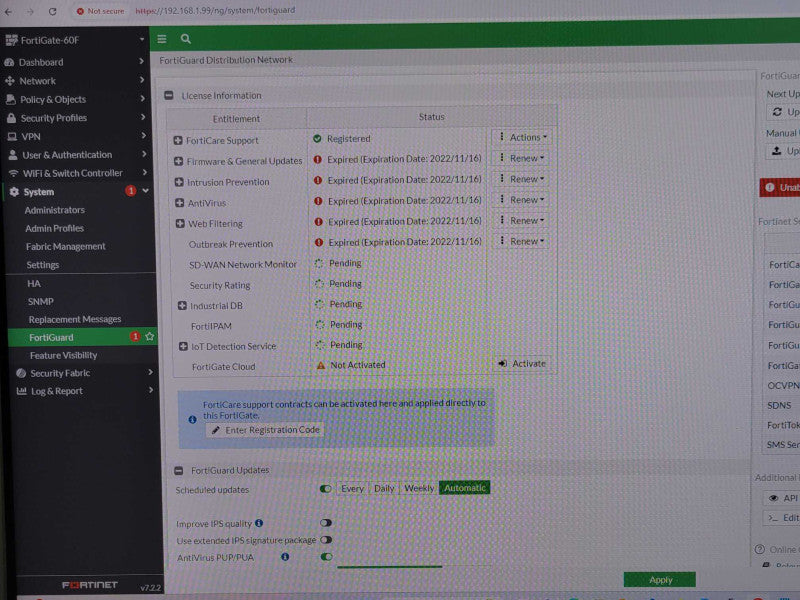Image resolution: width=800 pixels, height=600 pixels.
Task: Click the Not Activated warning triangle icon
Action: tap(321, 365)
